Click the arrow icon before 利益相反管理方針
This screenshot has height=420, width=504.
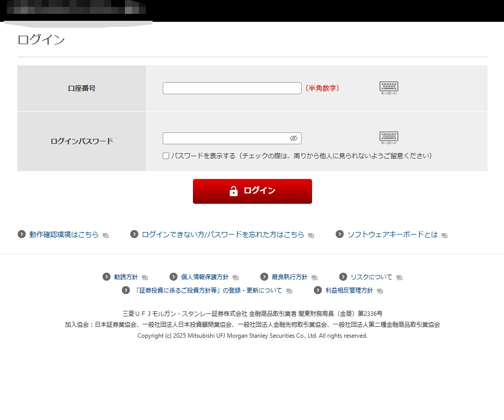[318, 290]
